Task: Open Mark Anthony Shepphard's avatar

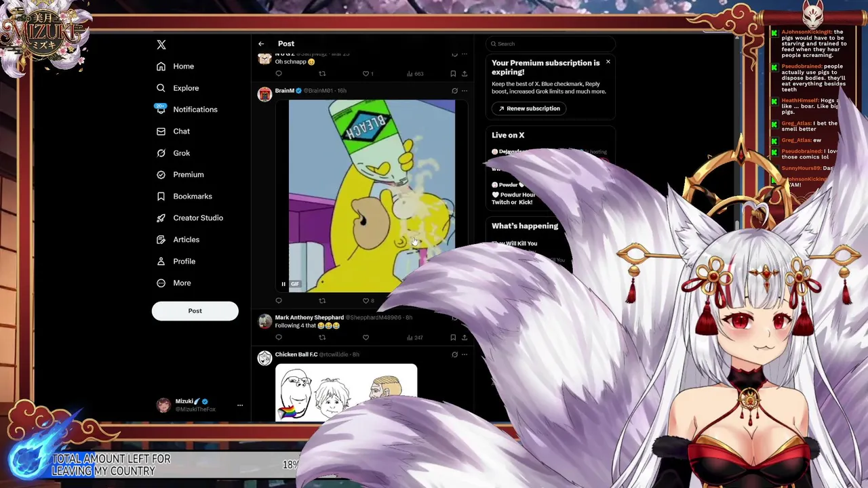Action: [264, 321]
